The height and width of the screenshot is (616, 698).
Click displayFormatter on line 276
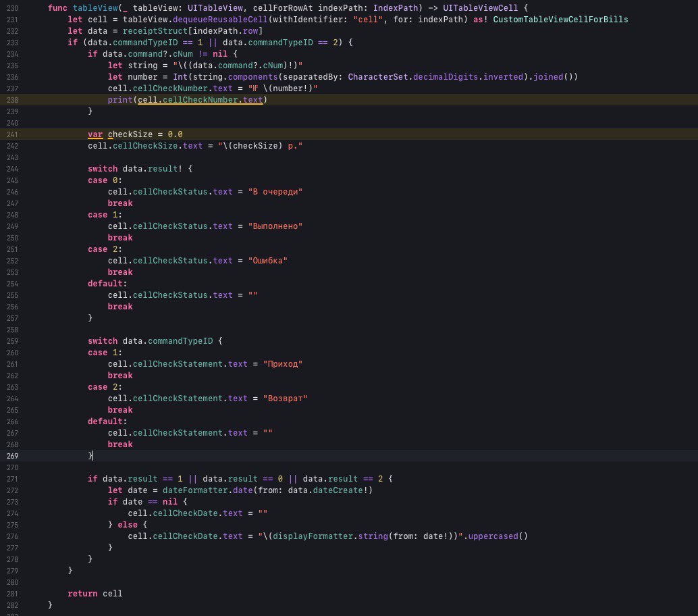coord(313,536)
